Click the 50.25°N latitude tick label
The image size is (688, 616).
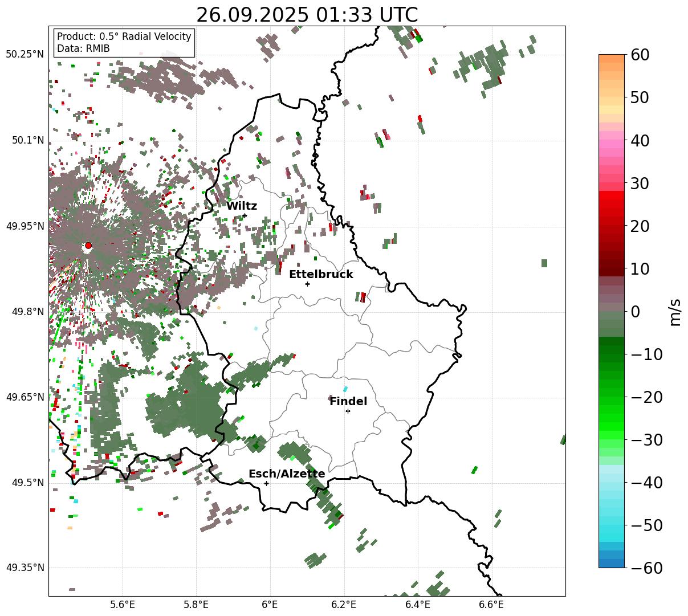tap(25, 55)
